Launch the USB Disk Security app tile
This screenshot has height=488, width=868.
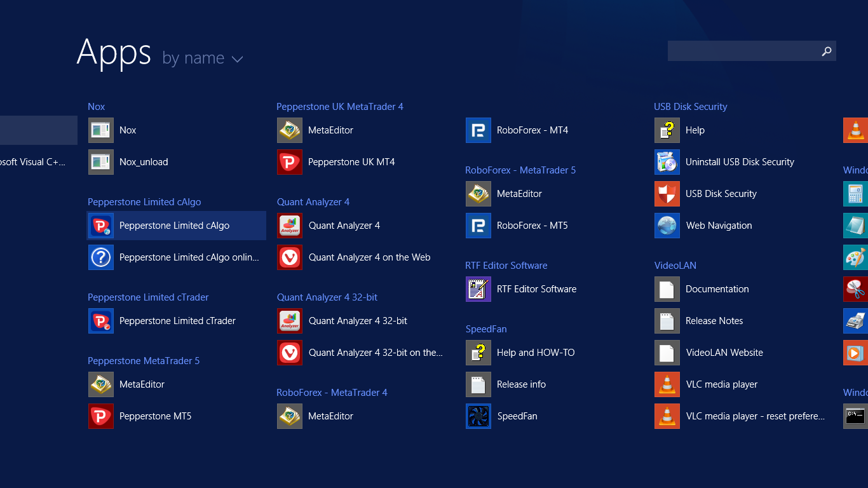coord(742,194)
